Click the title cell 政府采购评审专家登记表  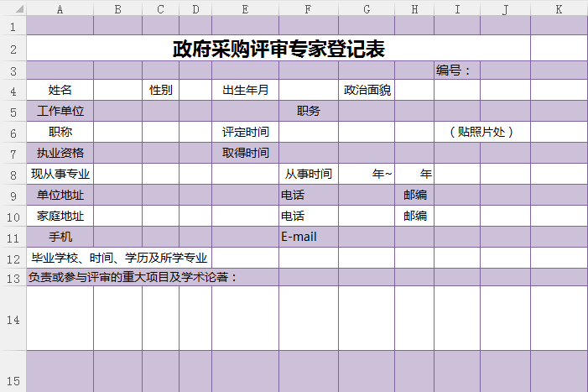tap(278, 49)
